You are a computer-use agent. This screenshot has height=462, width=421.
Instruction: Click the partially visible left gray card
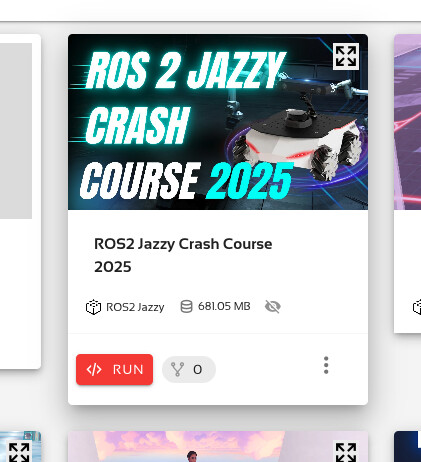click(20, 201)
